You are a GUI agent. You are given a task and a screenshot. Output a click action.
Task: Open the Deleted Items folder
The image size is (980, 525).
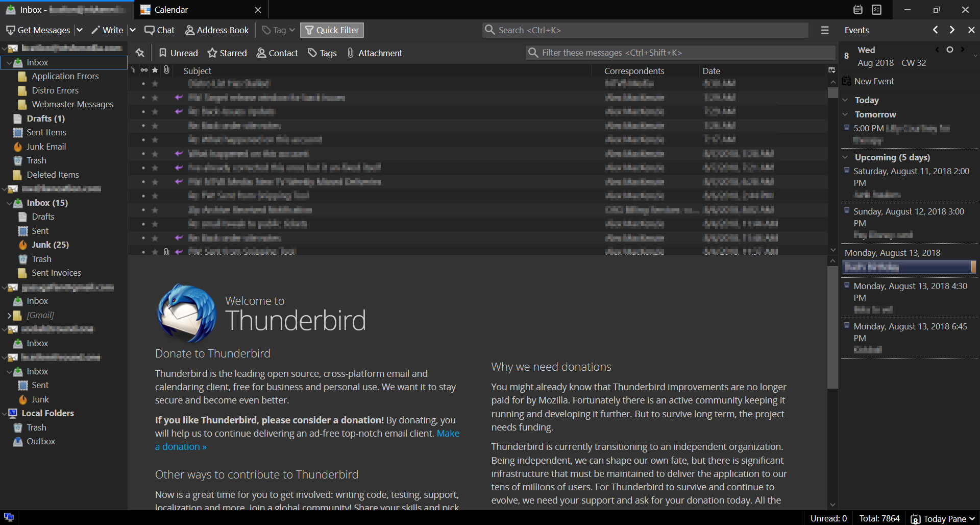[x=53, y=175]
